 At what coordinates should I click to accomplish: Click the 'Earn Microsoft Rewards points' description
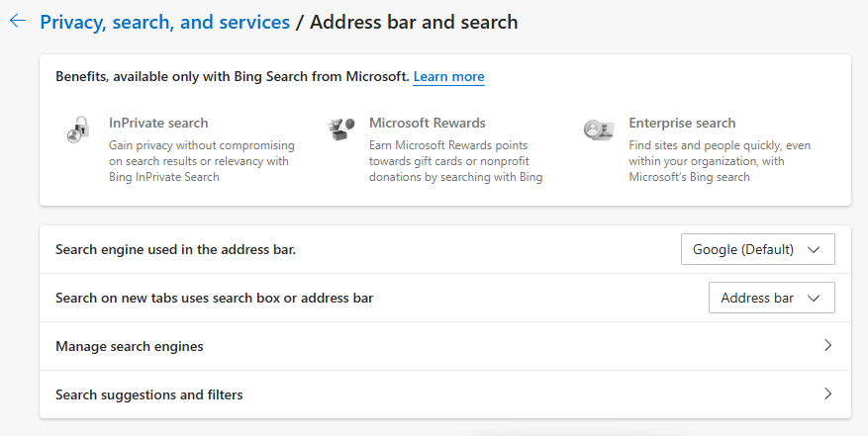point(455,161)
